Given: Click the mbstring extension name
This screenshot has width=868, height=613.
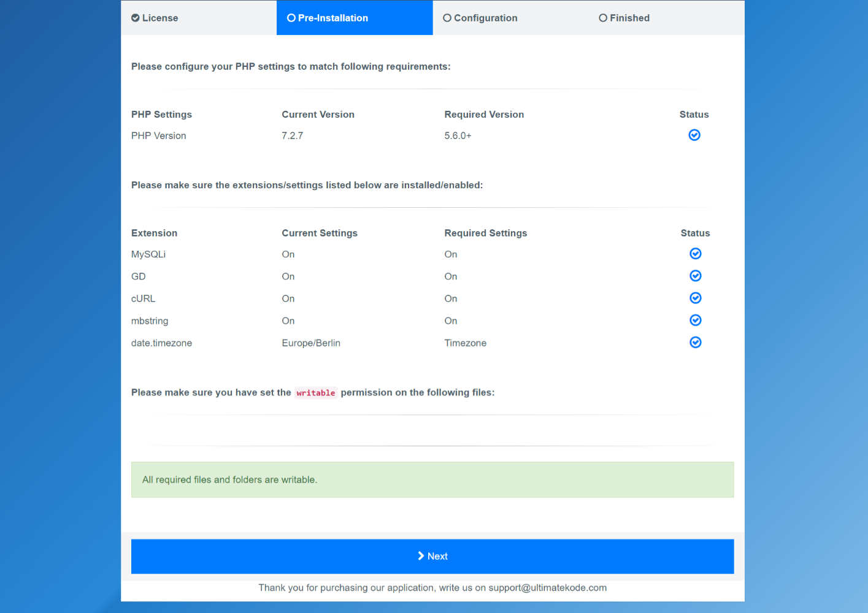Looking at the screenshot, I should tap(150, 321).
